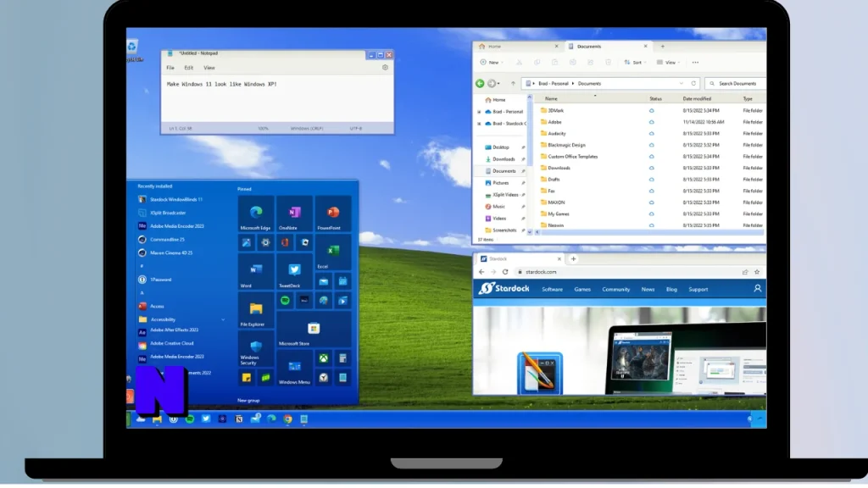Click the Twitter icon on the taskbar
Viewport: 868px width, 488px height.
coord(206,419)
